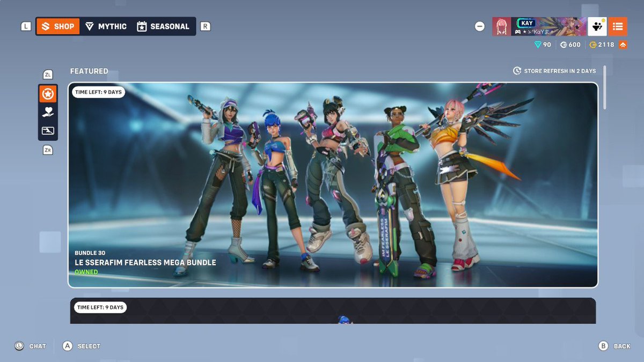Click the L shoulder button prompt
The height and width of the screenshot is (362, 644).
tap(26, 26)
